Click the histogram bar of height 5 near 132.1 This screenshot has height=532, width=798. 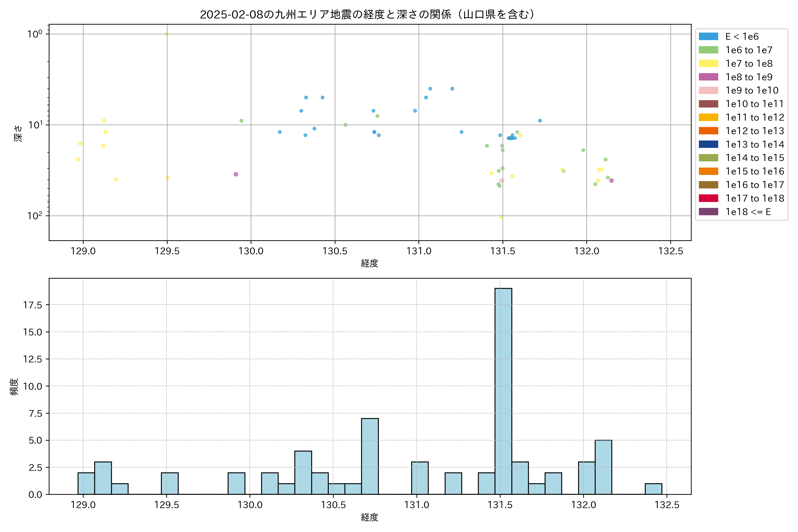[603, 467]
